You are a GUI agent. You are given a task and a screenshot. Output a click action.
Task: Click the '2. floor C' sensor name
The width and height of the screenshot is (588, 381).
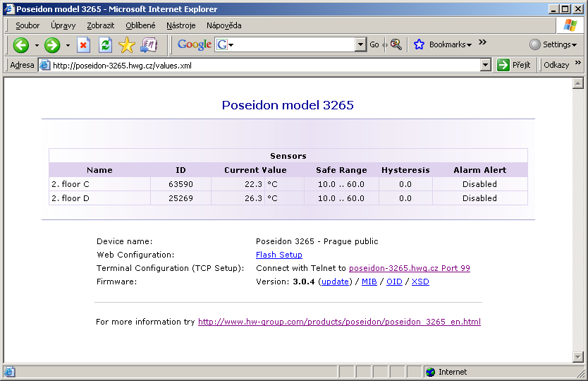tap(71, 184)
